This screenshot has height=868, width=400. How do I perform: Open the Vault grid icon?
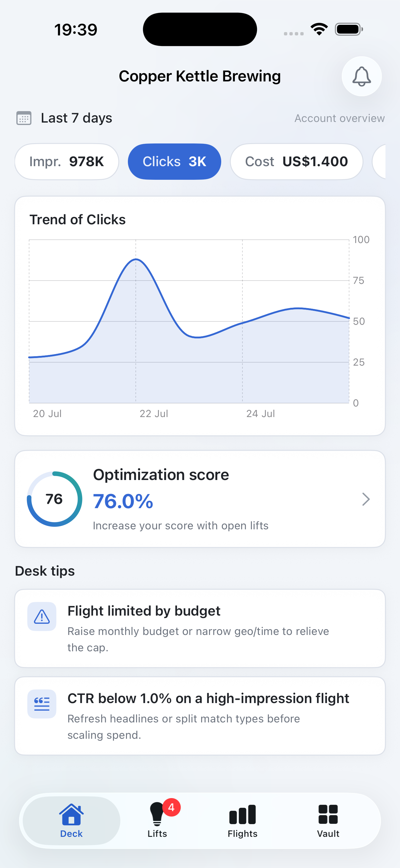pyautogui.click(x=328, y=814)
